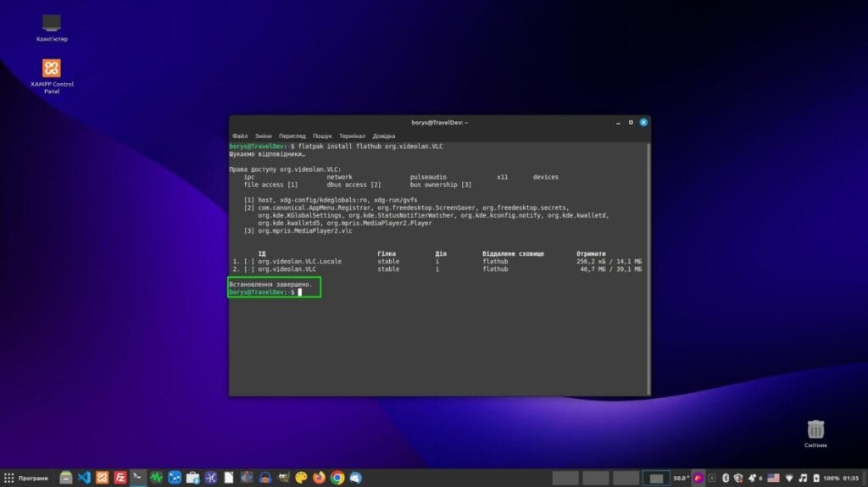868x487 pixels.
Task: Click the org.mpris.MediaPlayer2.vlc line
Action: pyautogui.click(x=305, y=230)
